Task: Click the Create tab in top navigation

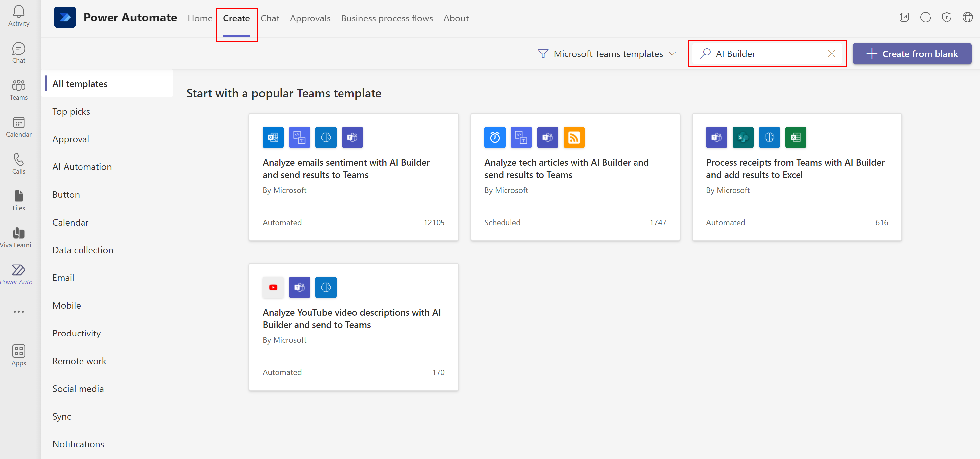Action: [x=237, y=18]
